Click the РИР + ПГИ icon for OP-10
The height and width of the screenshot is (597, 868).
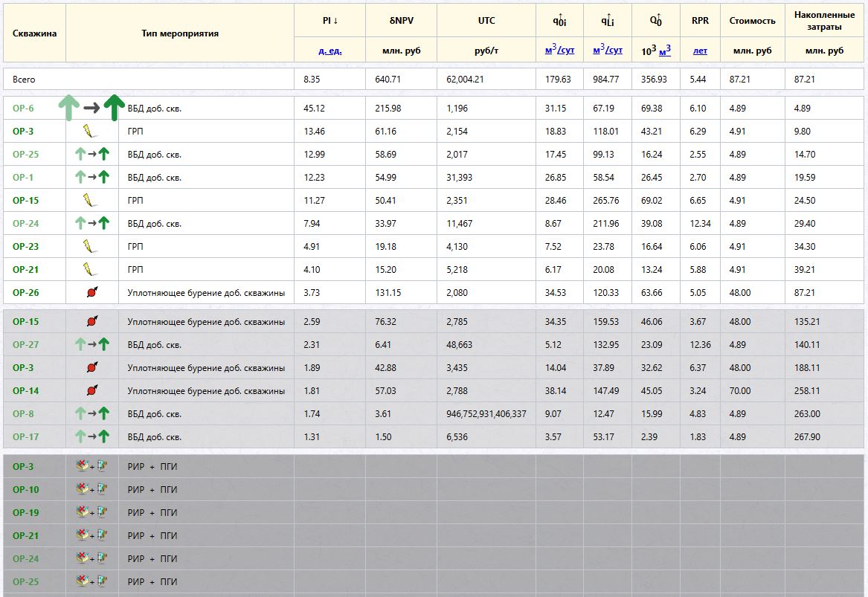point(91,489)
